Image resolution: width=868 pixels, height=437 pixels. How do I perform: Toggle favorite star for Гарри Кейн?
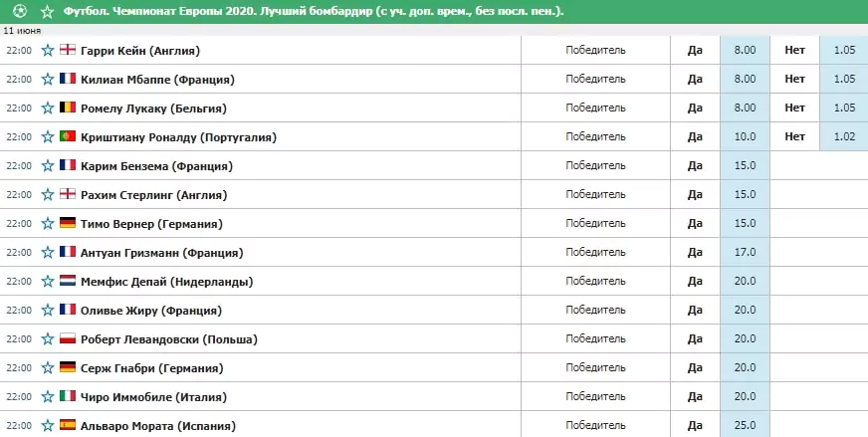pos(48,51)
